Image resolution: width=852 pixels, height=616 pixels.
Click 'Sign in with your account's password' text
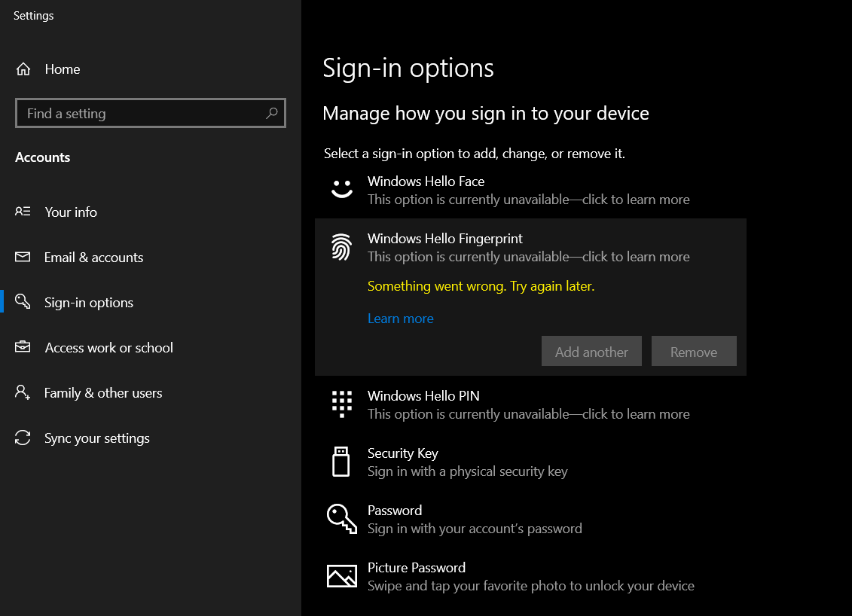click(475, 529)
